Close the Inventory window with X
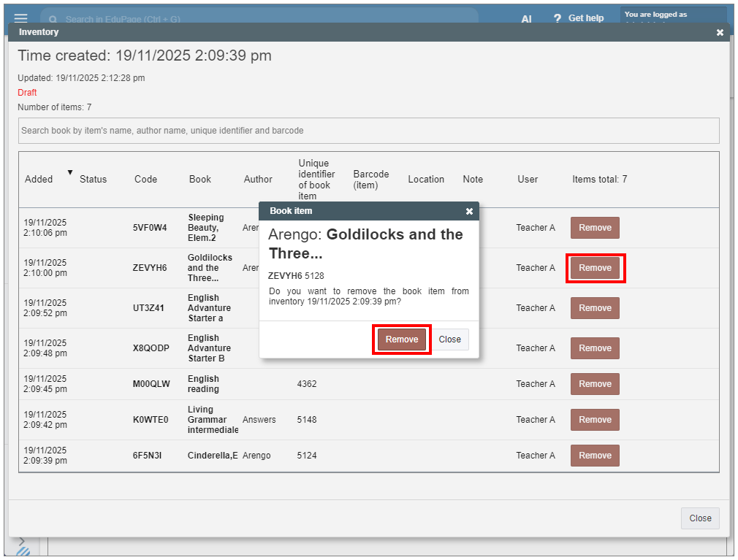Viewport: 738px width, 560px height. click(x=720, y=32)
